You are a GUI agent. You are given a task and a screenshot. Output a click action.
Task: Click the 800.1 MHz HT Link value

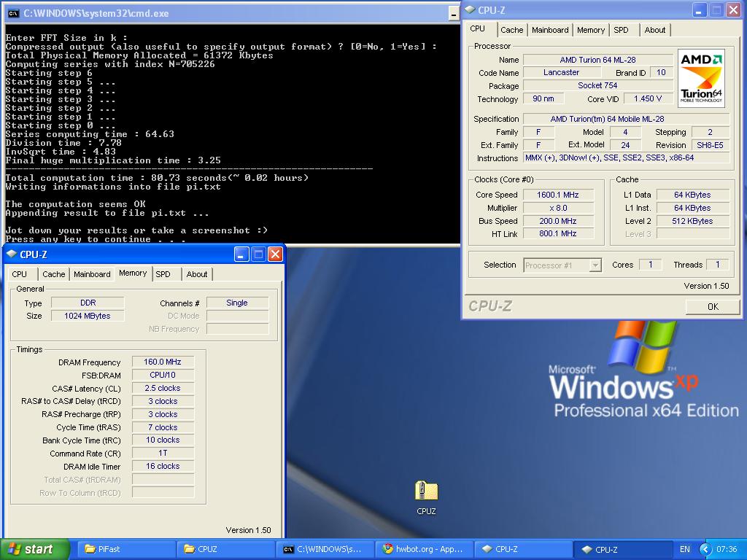coord(558,233)
